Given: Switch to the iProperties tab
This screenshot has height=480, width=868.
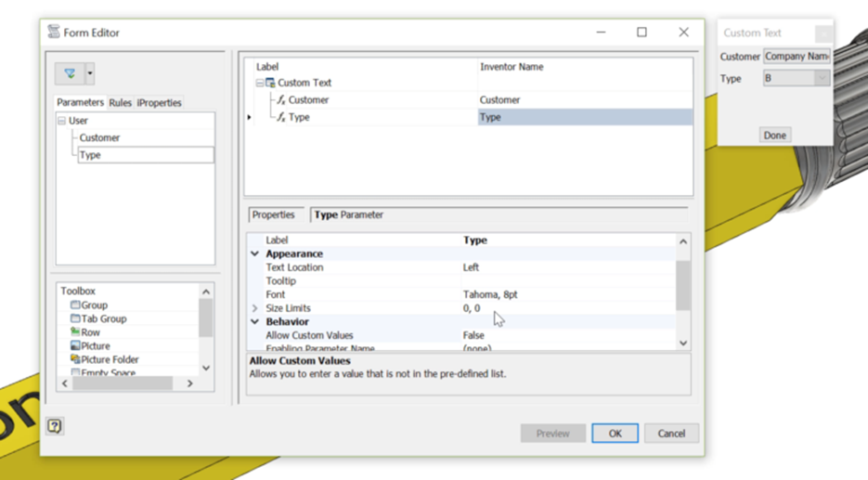Looking at the screenshot, I should [x=160, y=103].
